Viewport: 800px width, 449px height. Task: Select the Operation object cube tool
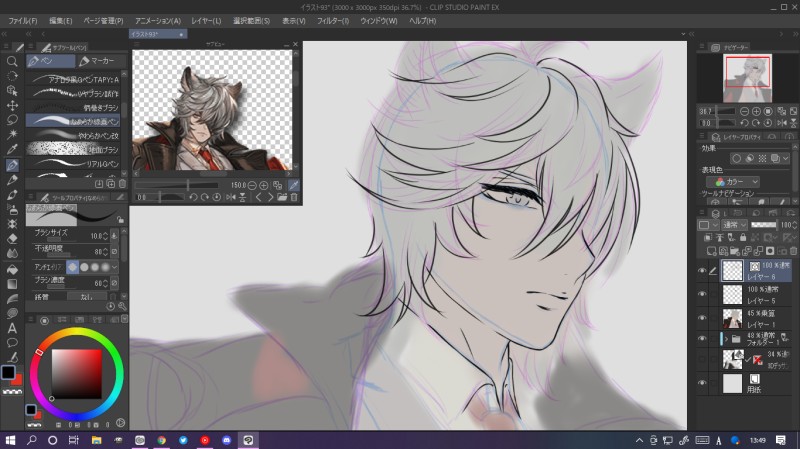pos(12,91)
